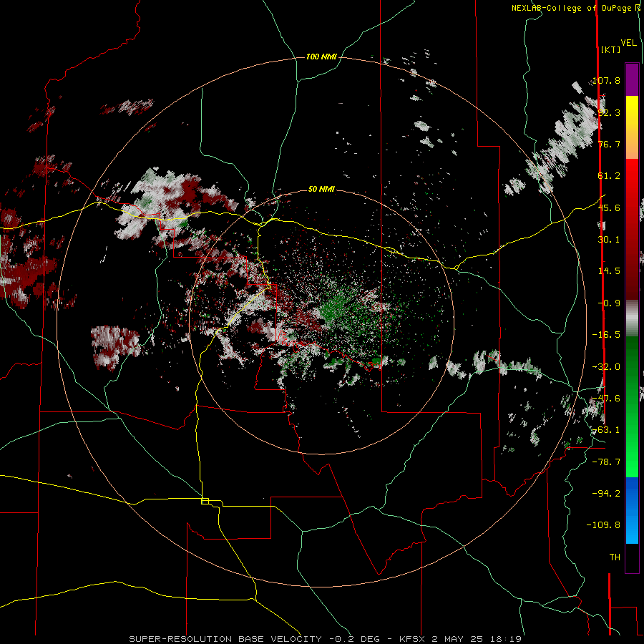Click the -32.0 velocity scale value
This screenshot has height=644, width=644.
606,367
